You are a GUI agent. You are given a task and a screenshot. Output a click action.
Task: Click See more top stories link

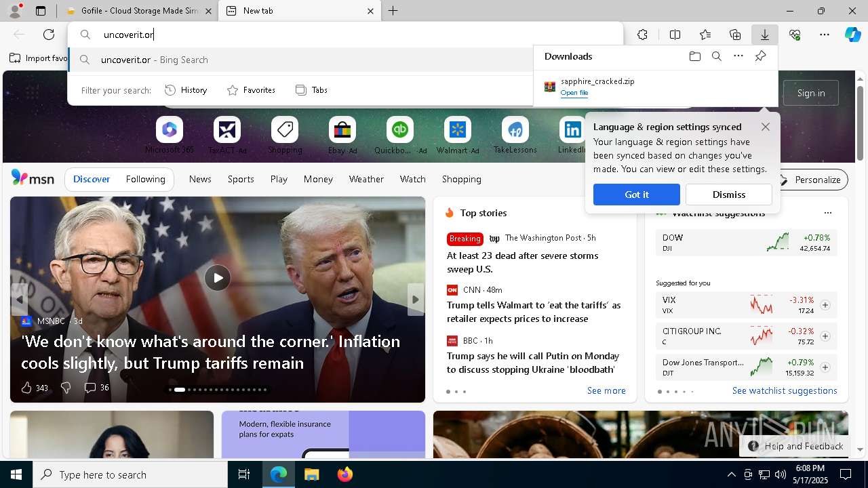[606, 390]
